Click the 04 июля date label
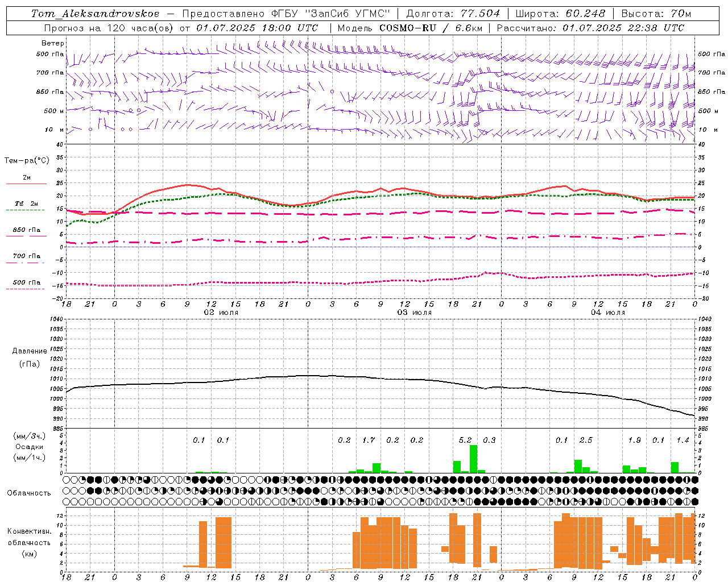 coord(608,313)
